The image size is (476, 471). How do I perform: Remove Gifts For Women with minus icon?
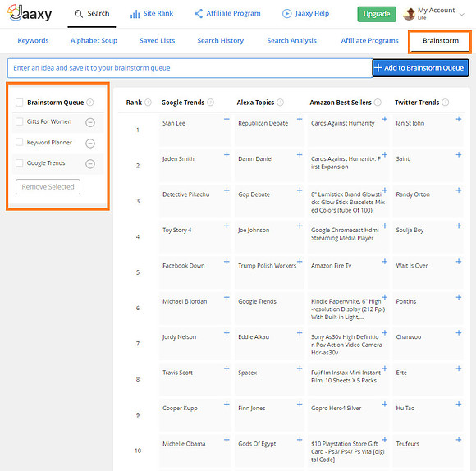click(90, 122)
